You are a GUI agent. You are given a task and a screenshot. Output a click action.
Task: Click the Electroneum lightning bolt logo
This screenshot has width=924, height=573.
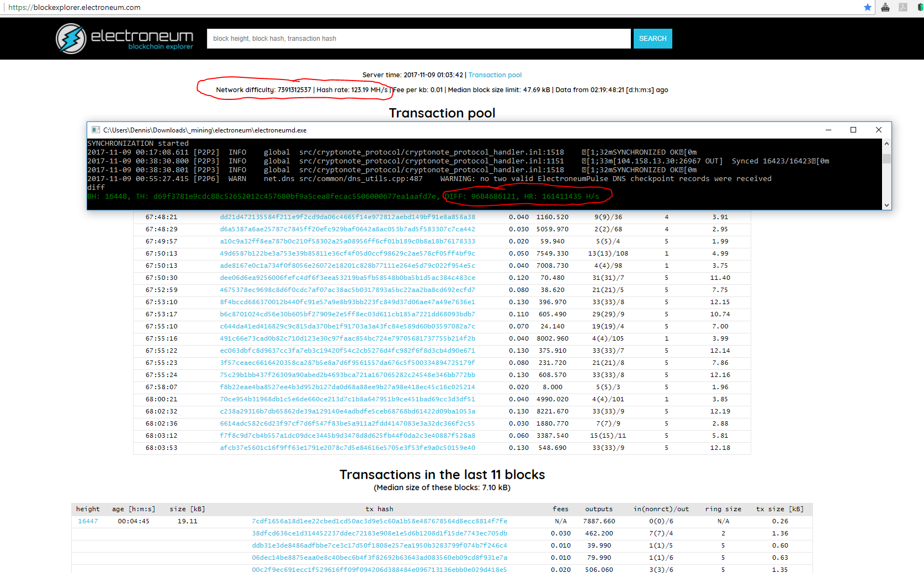tap(71, 39)
